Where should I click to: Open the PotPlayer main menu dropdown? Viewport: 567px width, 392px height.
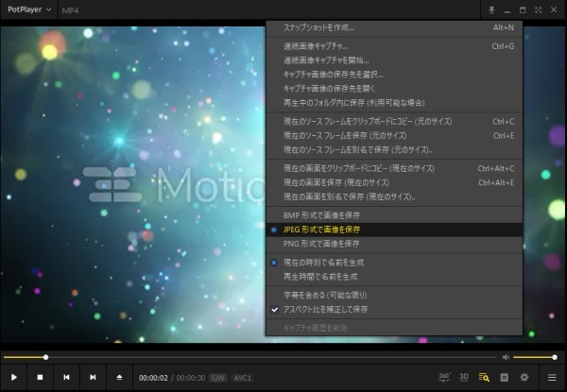click(x=29, y=9)
